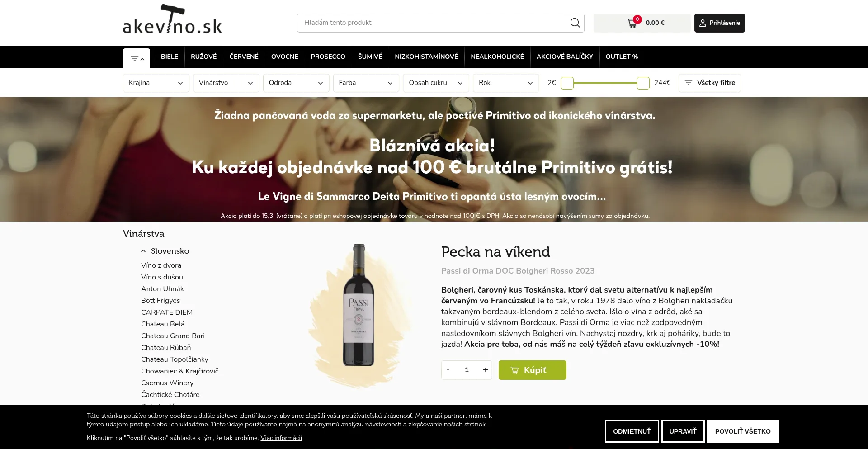Click the Prihlásenie user icon button
The height and width of the screenshot is (449, 868).
[x=719, y=23]
